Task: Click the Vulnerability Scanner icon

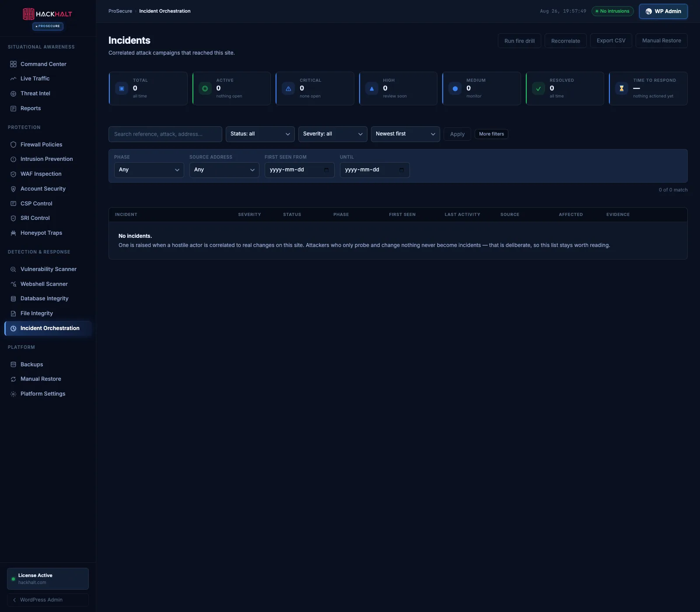Action: [13, 269]
